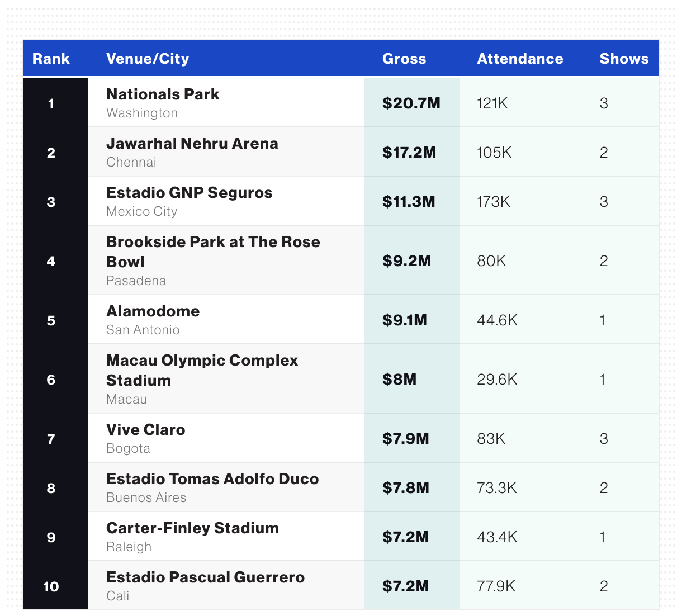Select the Shows column header
This screenshot has width=682, height=616.
coord(624,59)
